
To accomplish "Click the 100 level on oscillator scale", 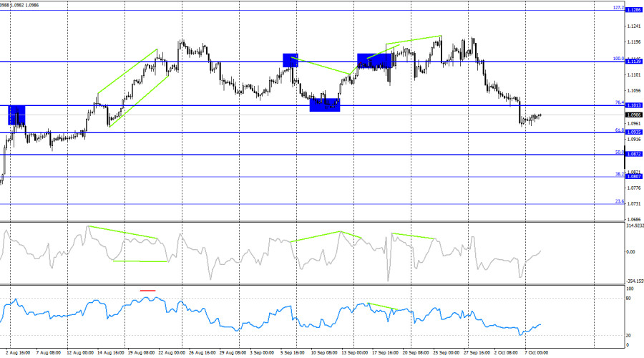I will pyautogui.click(x=630, y=289).
